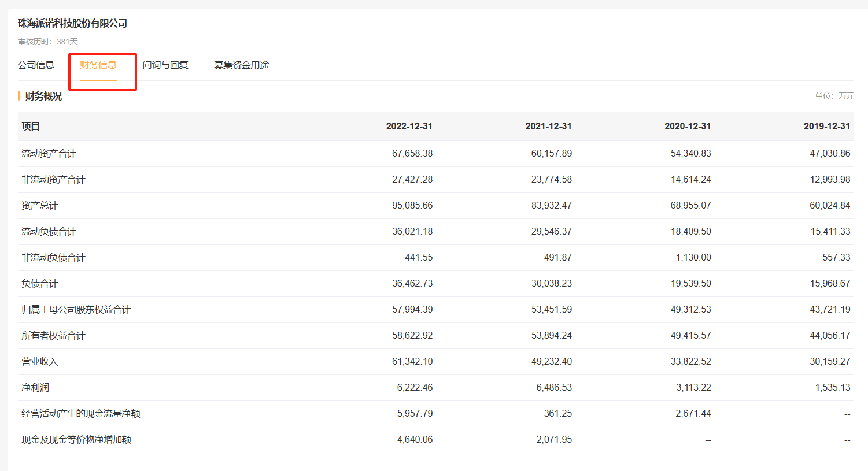Click the 资产总计 row label
Viewport: 868px width, 471px height.
point(39,206)
